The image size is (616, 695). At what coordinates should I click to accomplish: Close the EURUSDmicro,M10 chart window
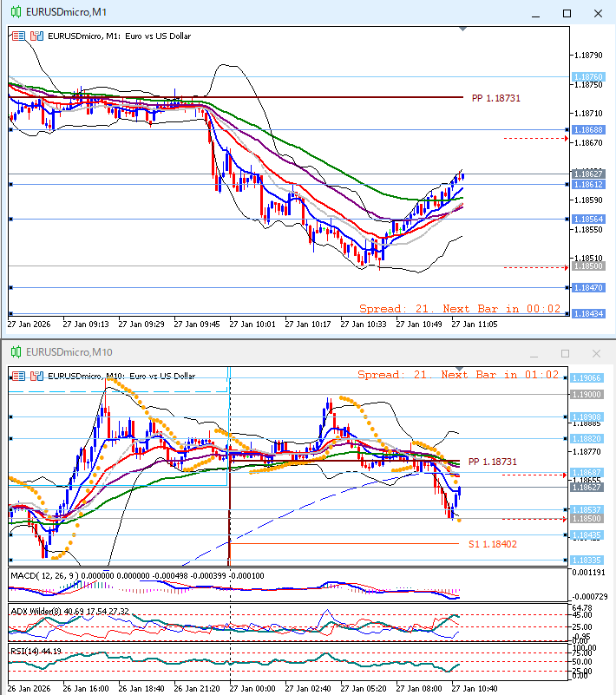596,353
